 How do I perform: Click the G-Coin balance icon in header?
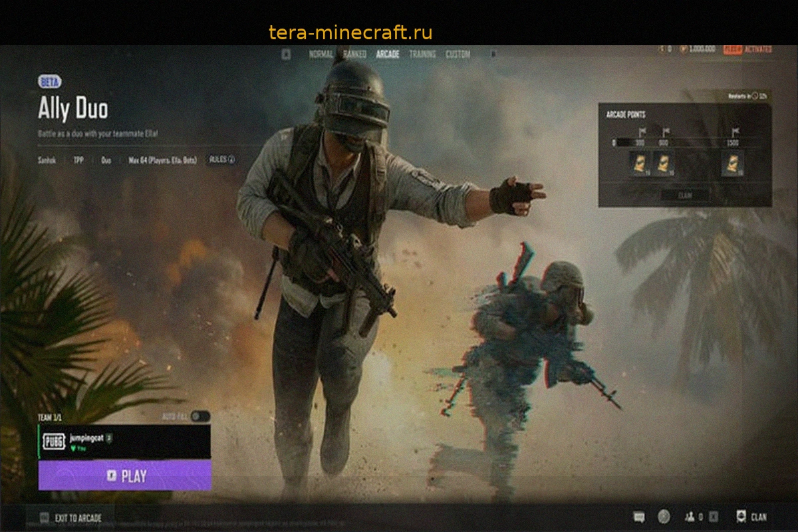tap(661, 49)
